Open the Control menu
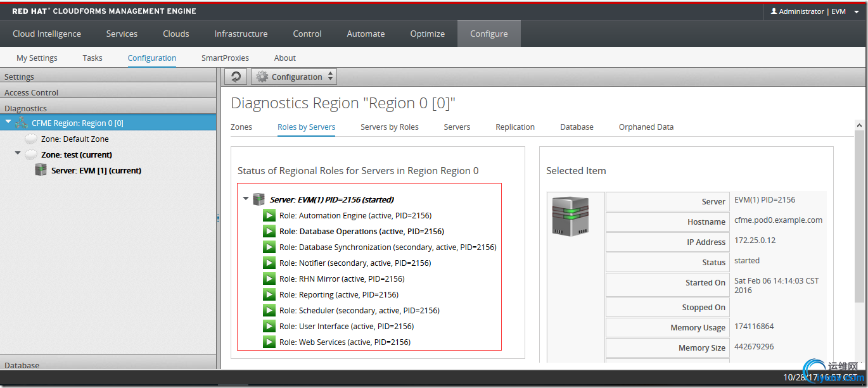This screenshot has width=868, height=388. 307,34
